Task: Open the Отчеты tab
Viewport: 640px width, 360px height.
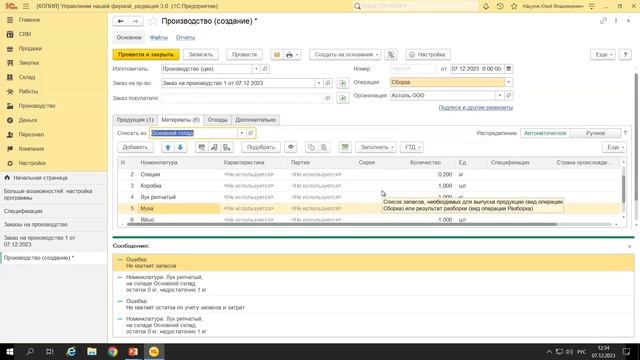Action: point(185,38)
